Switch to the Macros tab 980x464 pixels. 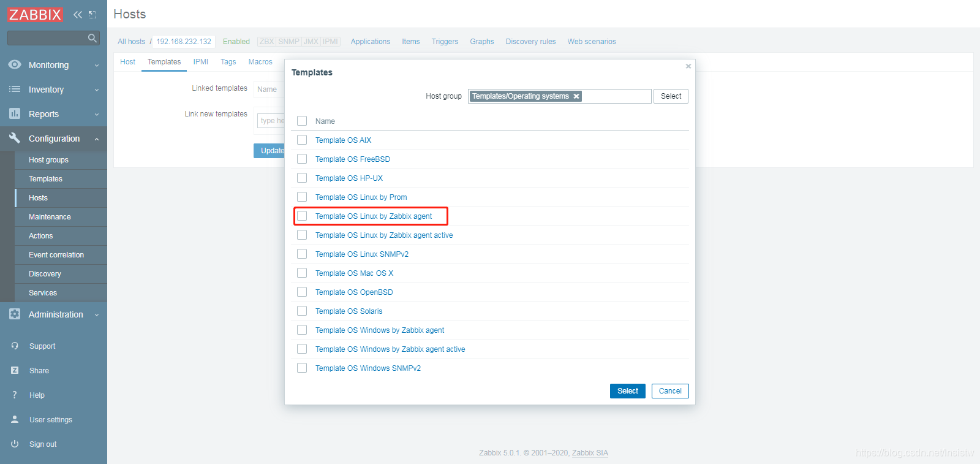coord(260,62)
